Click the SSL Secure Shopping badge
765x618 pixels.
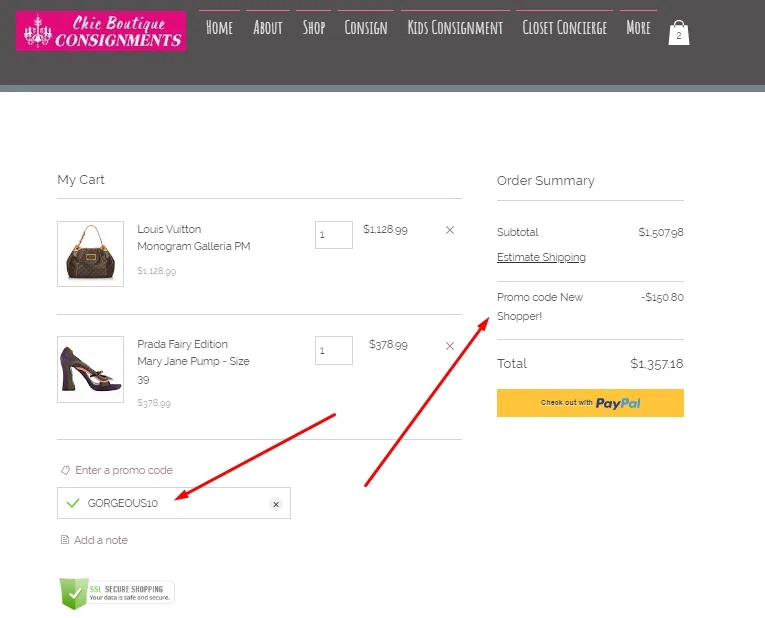tap(117, 593)
